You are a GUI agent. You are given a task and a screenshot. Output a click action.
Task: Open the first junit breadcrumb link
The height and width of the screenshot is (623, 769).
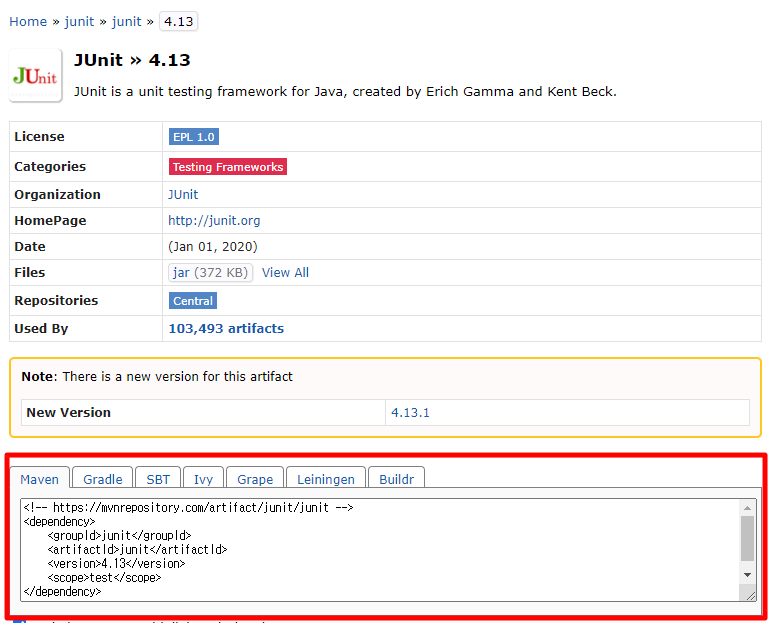(79, 22)
